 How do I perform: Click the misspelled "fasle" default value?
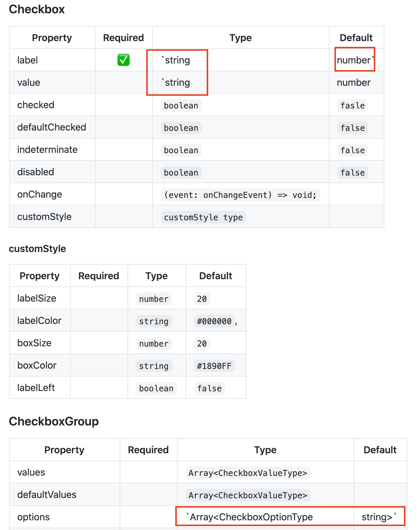point(353,105)
